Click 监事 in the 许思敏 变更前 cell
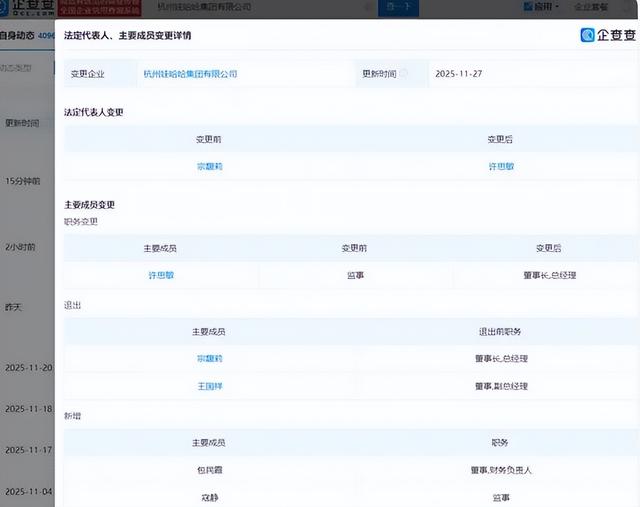The image size is (640, 507). (x=355, y=276)
